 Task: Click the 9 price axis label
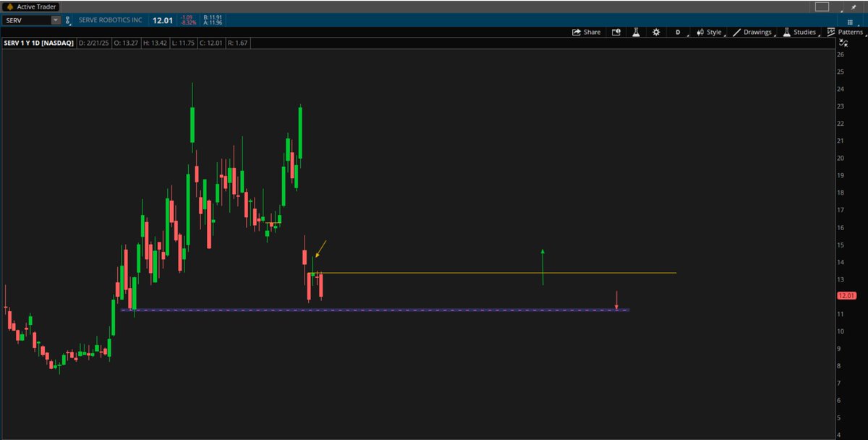click(840, 349)
